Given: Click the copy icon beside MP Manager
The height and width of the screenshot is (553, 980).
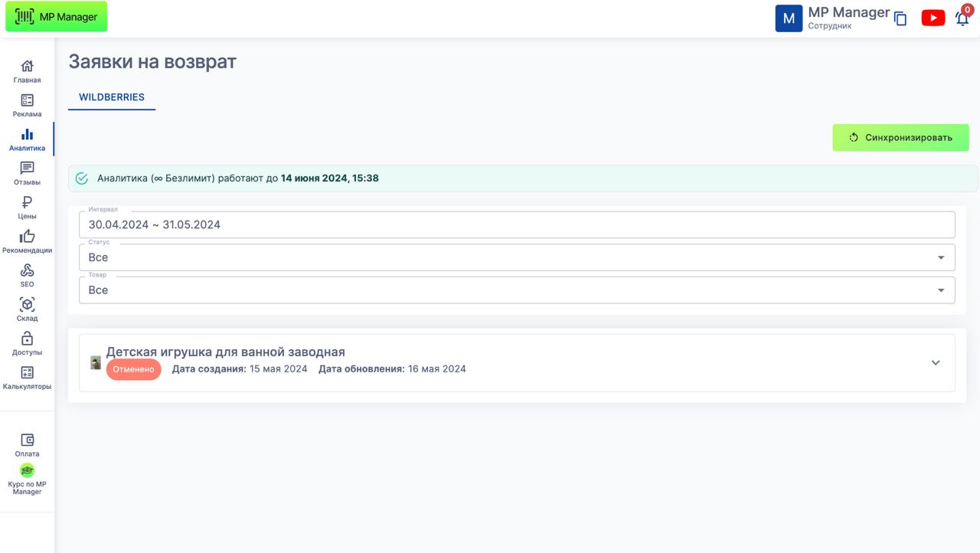Looking at the screenshot, I should pos(900,19).
